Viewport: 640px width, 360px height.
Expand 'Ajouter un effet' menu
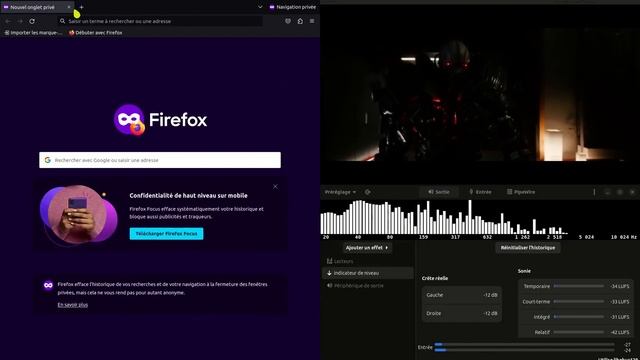pos(367,248)
